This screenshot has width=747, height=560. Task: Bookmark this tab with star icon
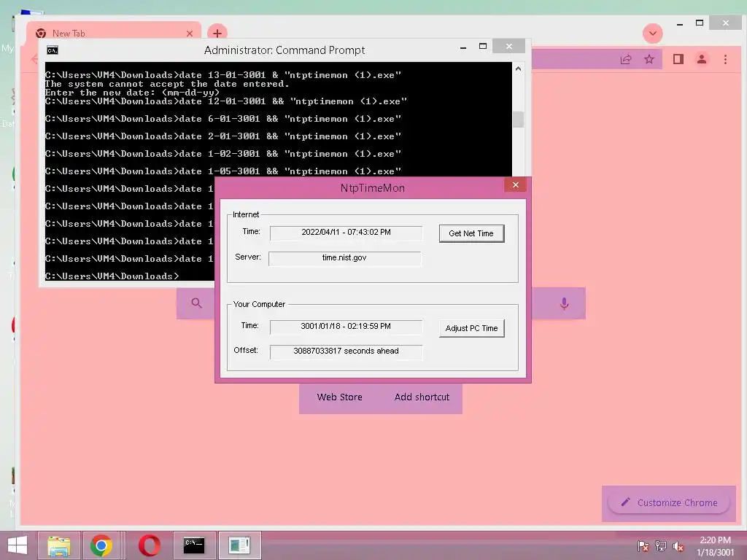coord(649,60)
